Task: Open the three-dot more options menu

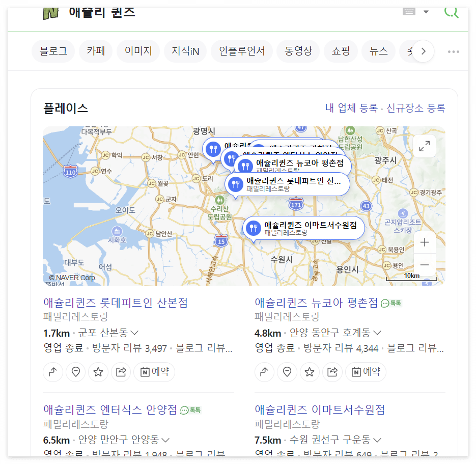Action: [453, 51]
